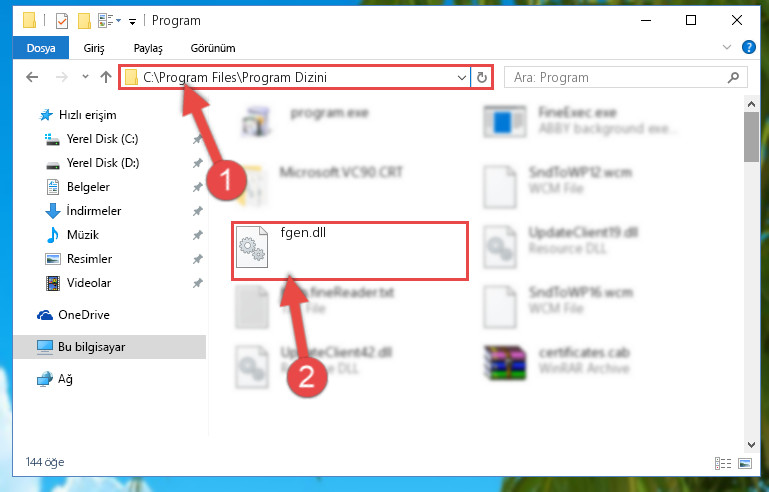The height and width of the screenshot is (492, 769).
Task: Open the recent locations dropdown arrow
Action: click(x=85, y=77)
